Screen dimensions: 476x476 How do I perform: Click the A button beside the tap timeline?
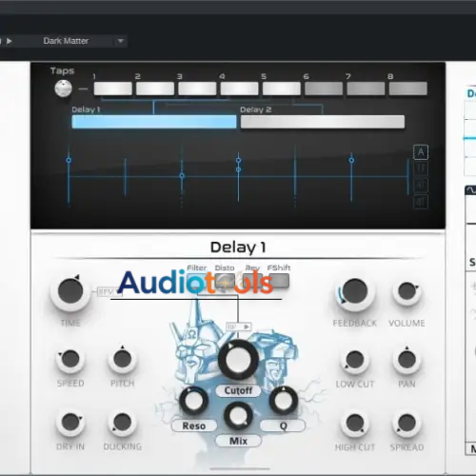(421, 152)
